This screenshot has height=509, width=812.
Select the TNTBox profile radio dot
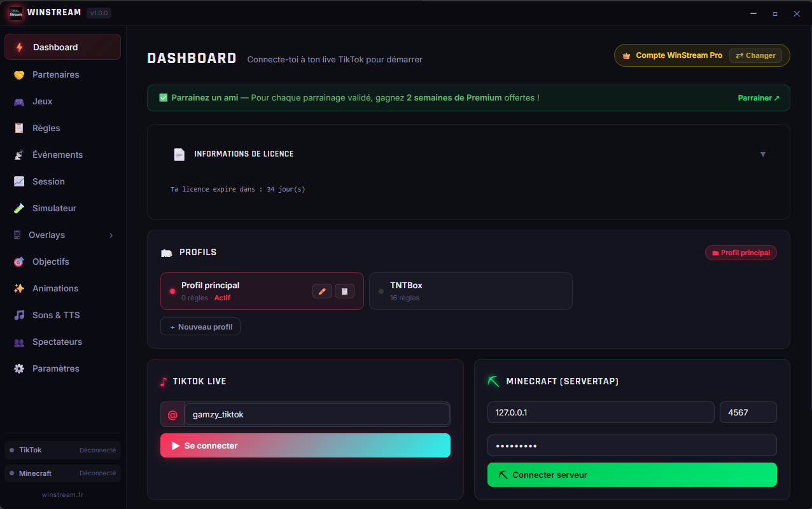pyautogui.click(x=381, y=291)
